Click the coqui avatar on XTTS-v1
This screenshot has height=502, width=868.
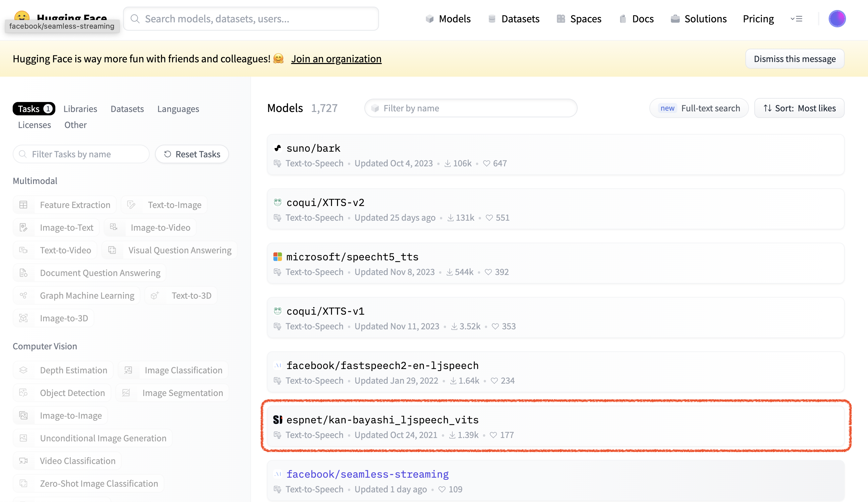coord(278,311)
